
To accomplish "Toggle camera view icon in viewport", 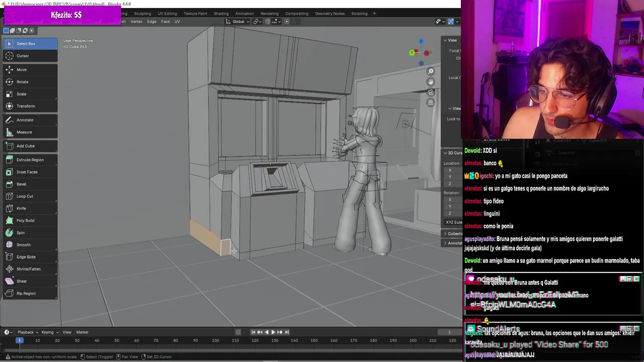I will (x=430, y=93).
